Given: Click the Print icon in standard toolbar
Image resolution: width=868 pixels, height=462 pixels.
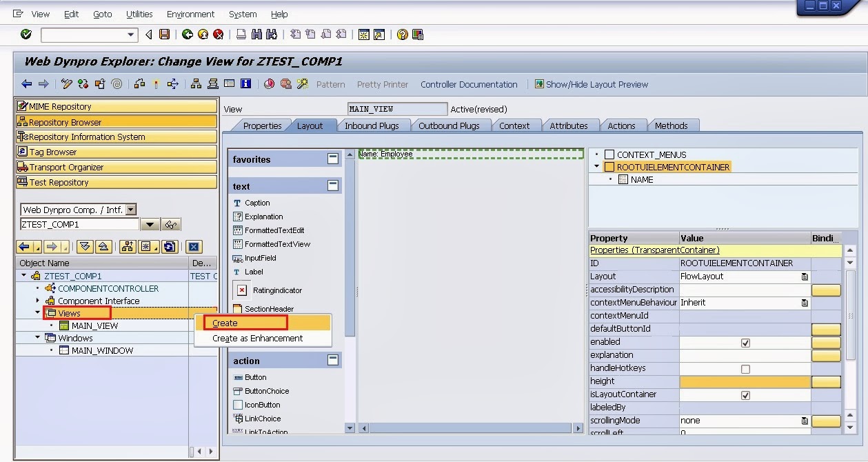Looking at the screenshot, I should tap(241, 34).
